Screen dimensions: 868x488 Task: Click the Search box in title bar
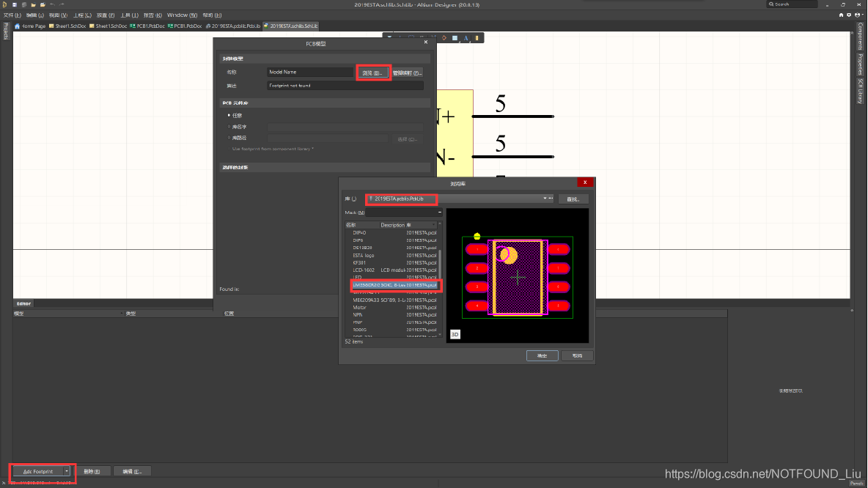coord(792,4)
